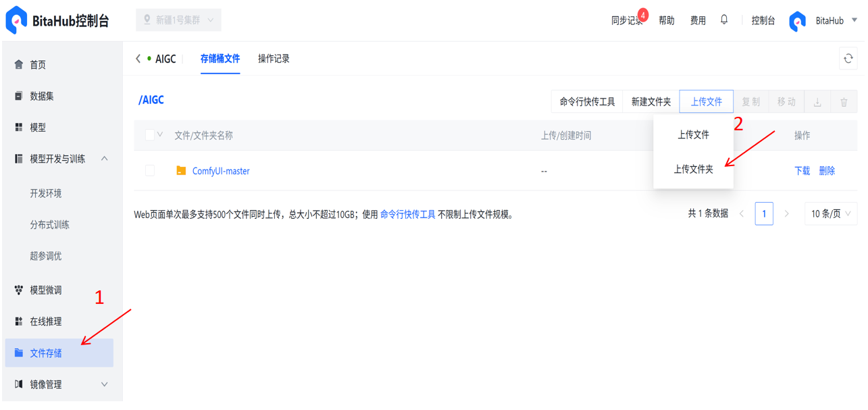868x410 pixels.
Task: Switch to the 存储桶文件 tab
Action: [x=220, y=59]
